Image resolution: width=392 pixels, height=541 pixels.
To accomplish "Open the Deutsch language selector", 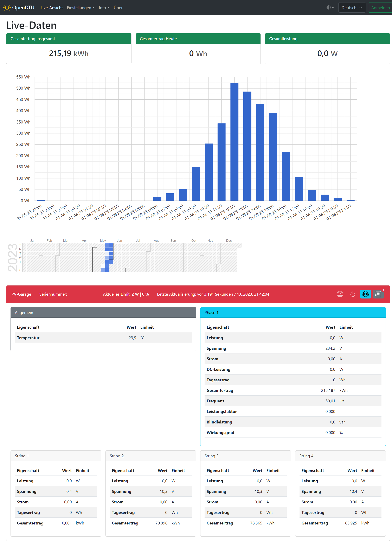I will pyautogui.click(x=352, y=8).
